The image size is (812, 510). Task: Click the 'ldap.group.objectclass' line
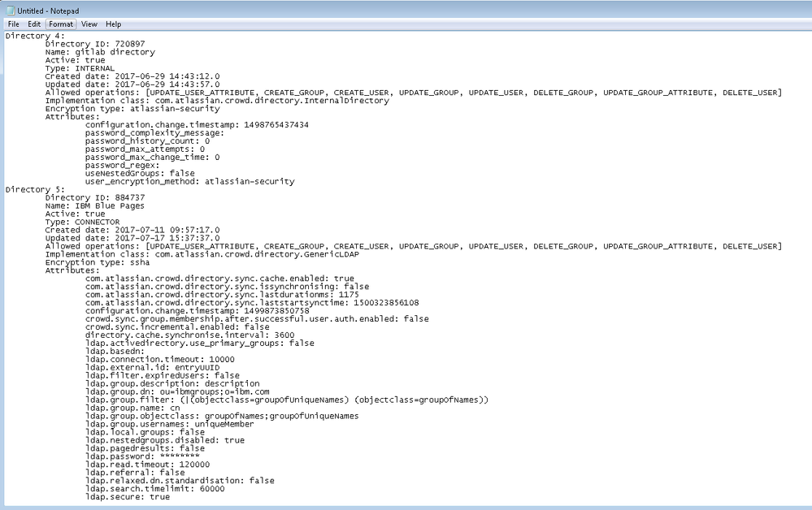[222, 416]
